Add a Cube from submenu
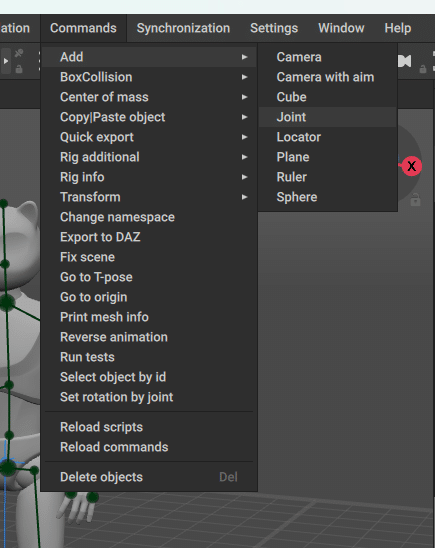435x548 pixels. [328, 97]
